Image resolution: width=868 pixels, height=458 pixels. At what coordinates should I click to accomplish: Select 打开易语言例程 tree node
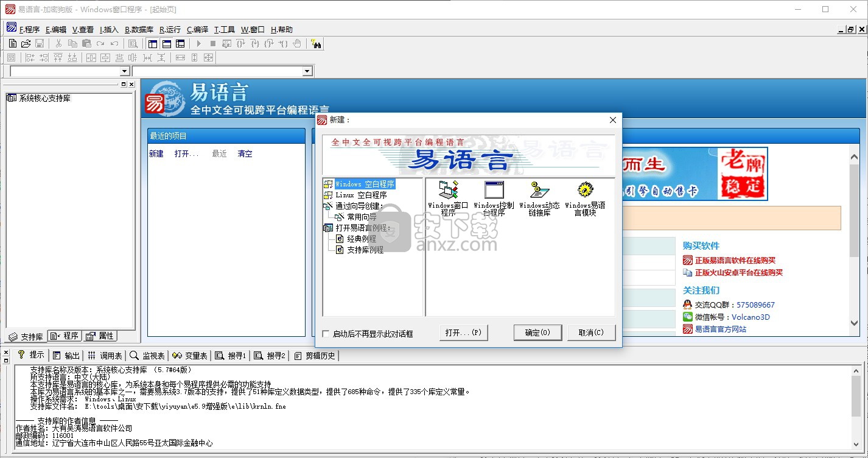pos(363,228)
